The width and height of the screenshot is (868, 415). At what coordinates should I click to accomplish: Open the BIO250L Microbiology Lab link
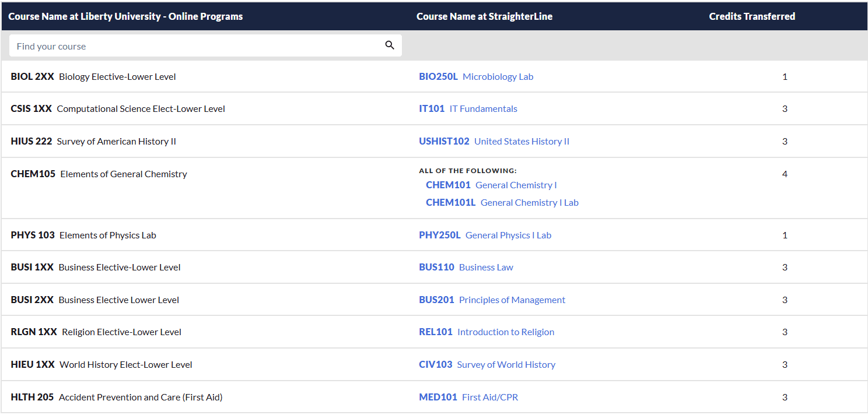point(476,76)
